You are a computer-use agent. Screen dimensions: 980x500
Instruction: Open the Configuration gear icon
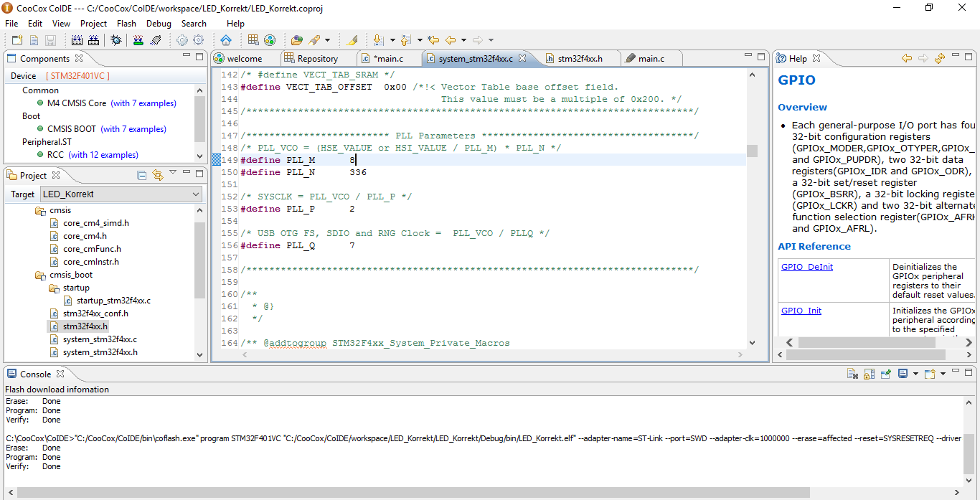(182, 40)
